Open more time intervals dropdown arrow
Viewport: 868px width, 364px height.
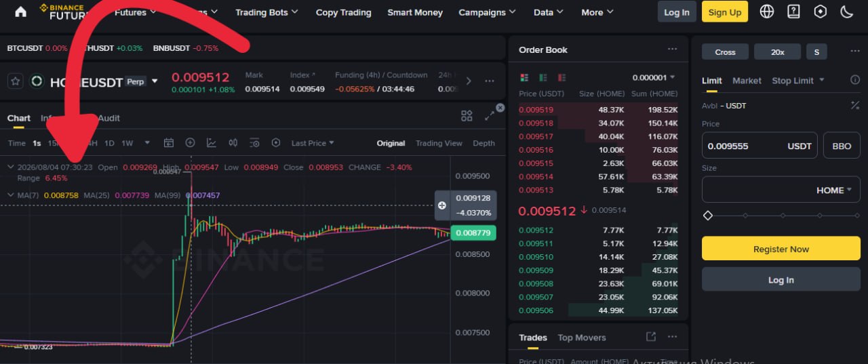click(146, 143)
